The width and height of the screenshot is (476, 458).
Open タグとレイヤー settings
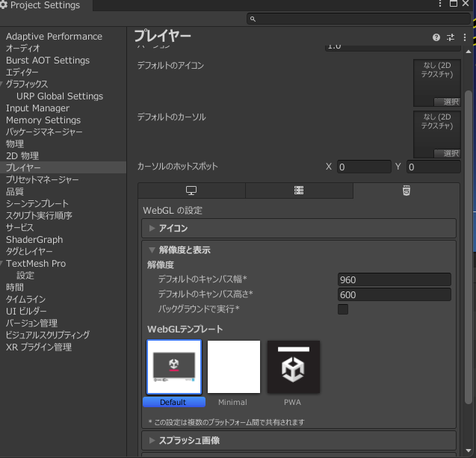point(29,251)
